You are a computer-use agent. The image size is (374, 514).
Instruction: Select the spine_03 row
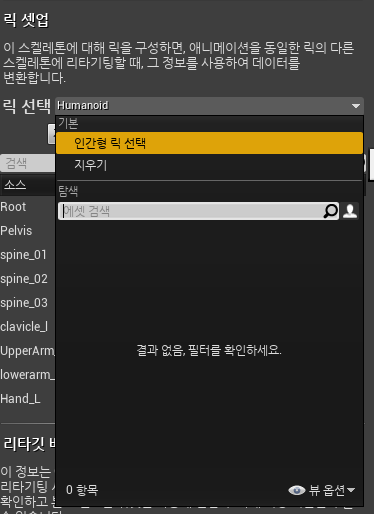click(x=24, y=303)
